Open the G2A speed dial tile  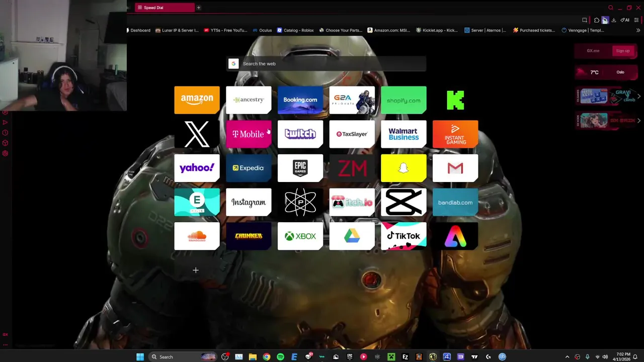point(352,100)
